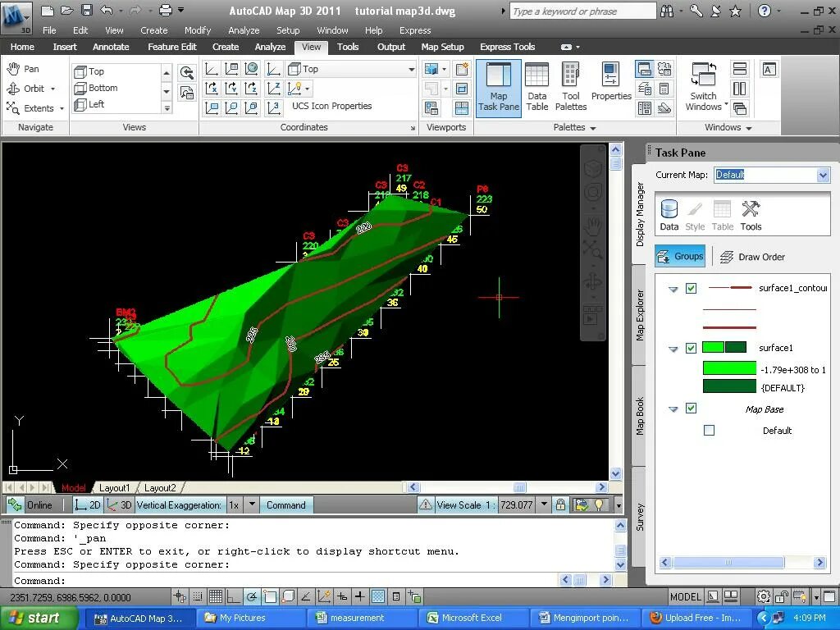
Task: Click the favorites star icon
Action: point(736,11)
